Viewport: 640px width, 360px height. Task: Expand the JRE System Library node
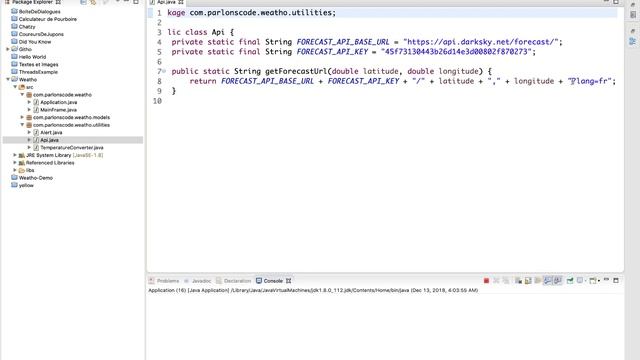coord(15,155)
